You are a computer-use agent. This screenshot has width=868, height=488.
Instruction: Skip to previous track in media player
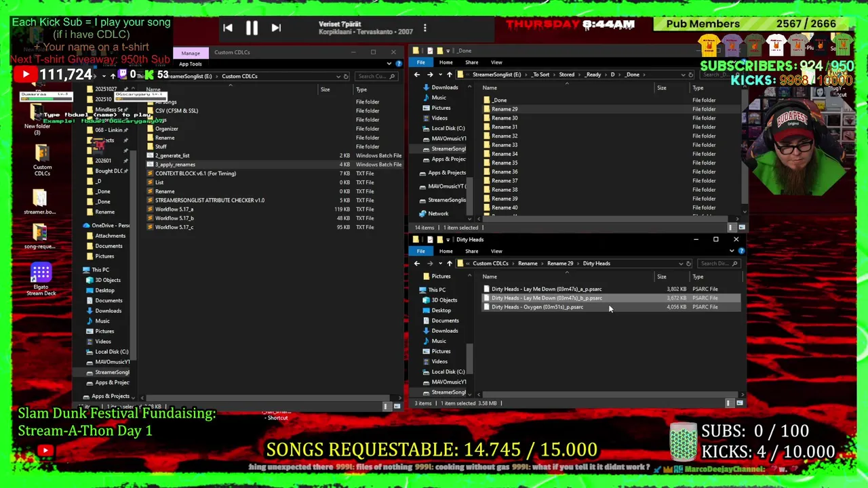tap(228, 28)
